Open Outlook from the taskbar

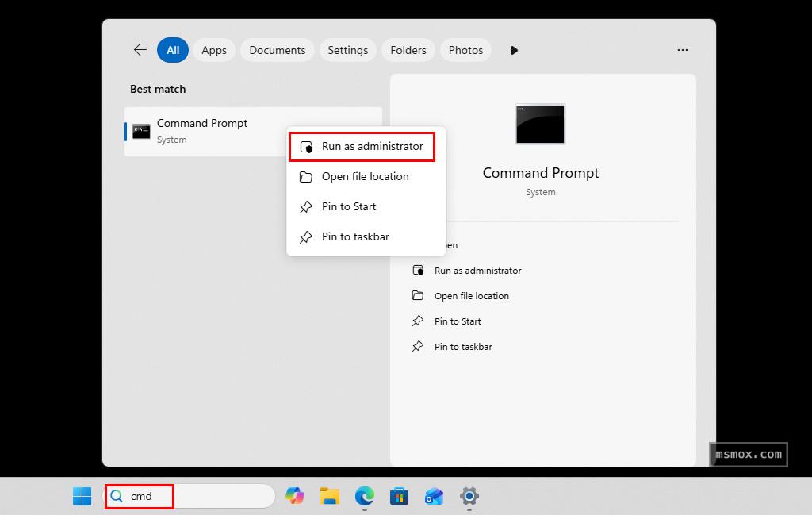[x=434, y=497]
